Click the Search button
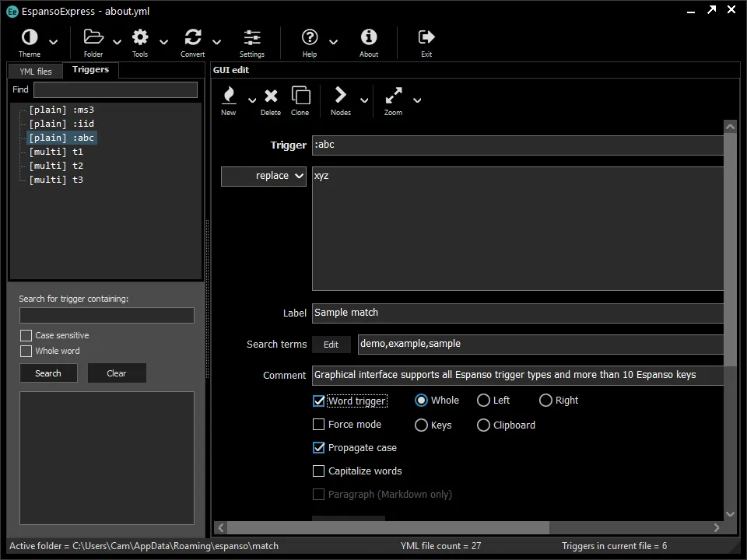The image size is (747, 560). pos(48,373)
